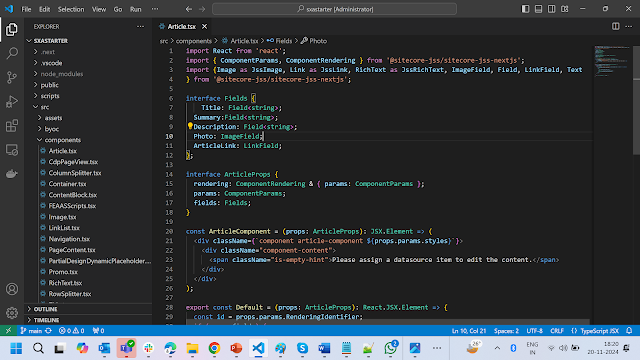Screen dimensions: 640x360
Task: Open the Docker view in activity bar
Action: click(12, 173)
